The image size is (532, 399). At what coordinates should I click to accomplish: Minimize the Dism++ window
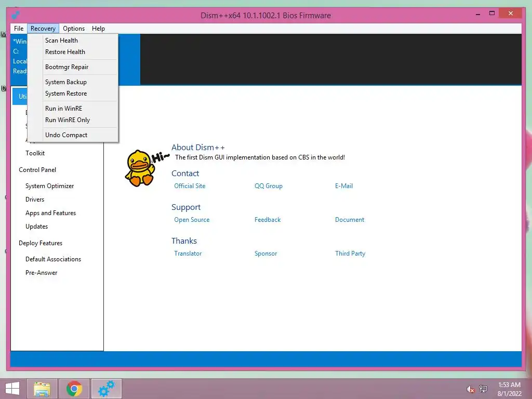pyautogui.click(x=478, y=14)
